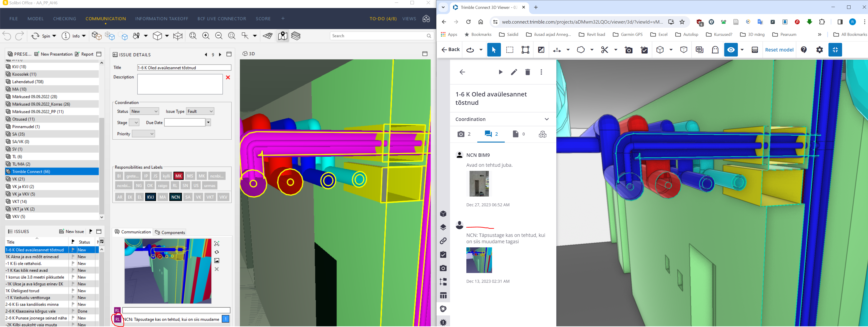Screen dimensions: 868x327
Task: Create a ToDo with the clipboard-plus icon
Action: 644,50
